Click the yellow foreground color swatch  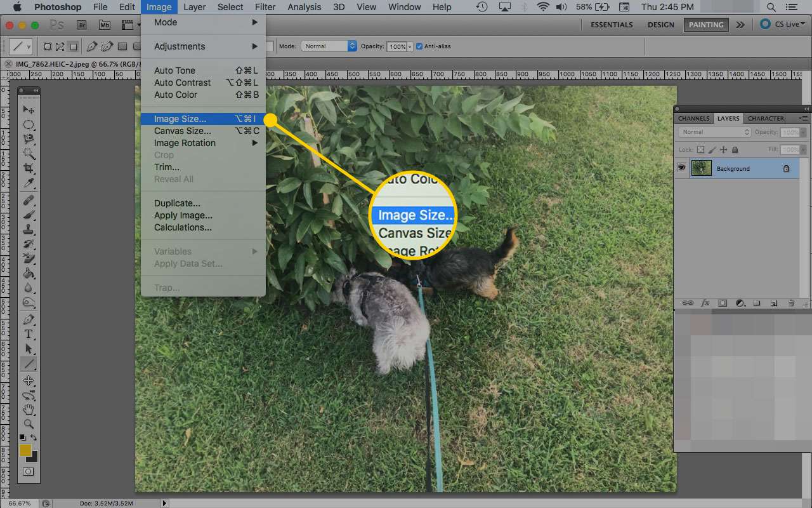[x=25, y=450]
